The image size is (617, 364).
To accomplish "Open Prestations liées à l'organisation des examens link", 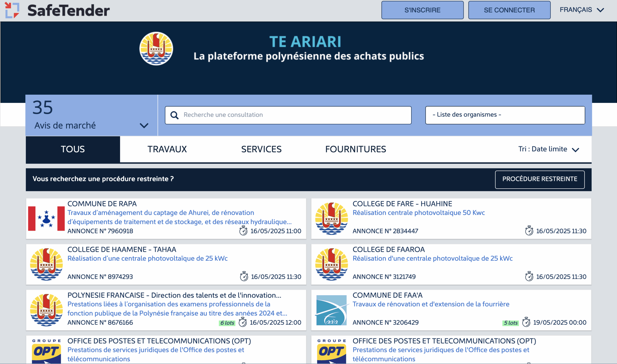I will pyautogui.click(x=177, y=309).
